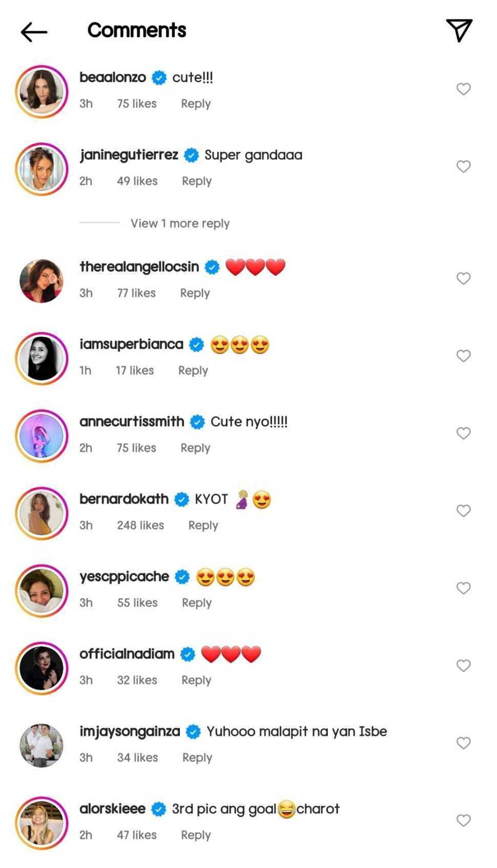
Task: Open annecurtissmith's profile picture
Action: (42, 436)
